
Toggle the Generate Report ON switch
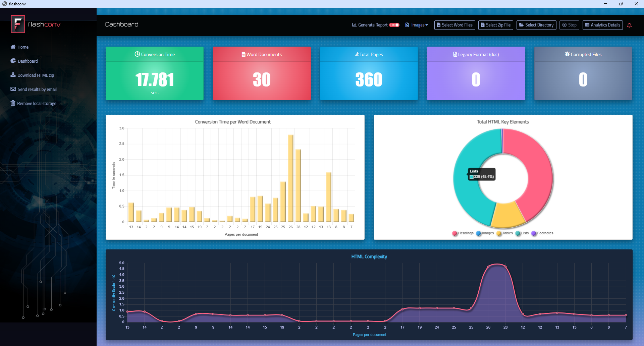[x=394, y=25]
